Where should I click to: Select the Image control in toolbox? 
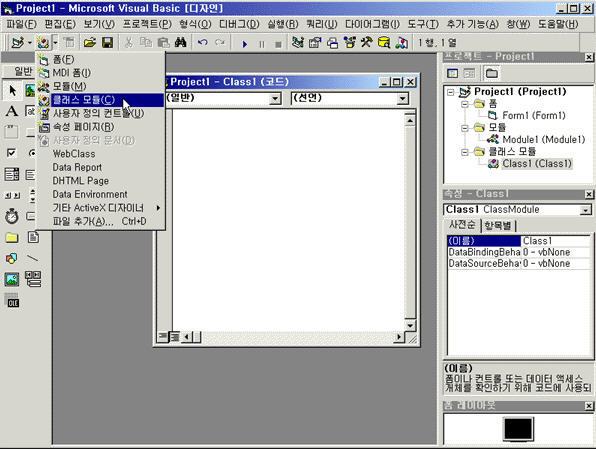point(11,279)
